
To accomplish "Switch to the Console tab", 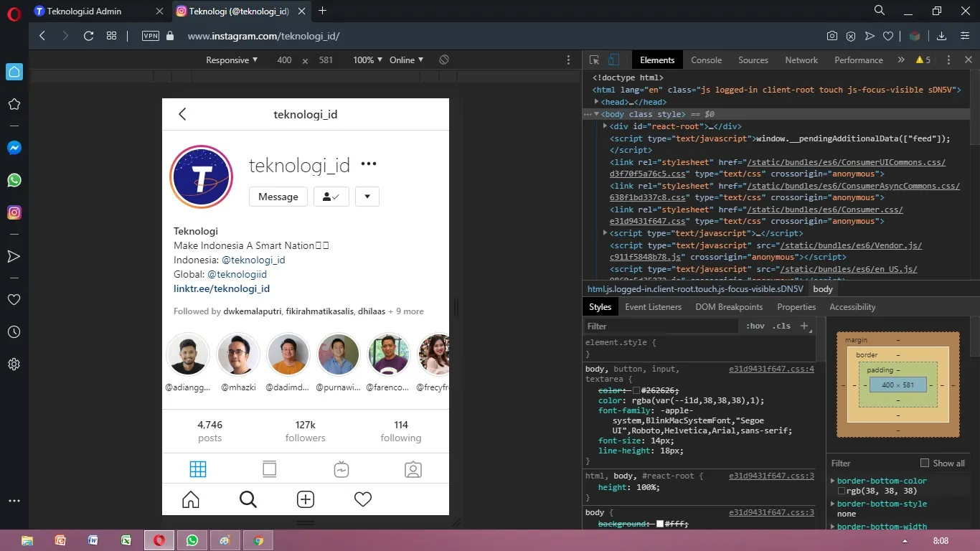I will 706,60.
